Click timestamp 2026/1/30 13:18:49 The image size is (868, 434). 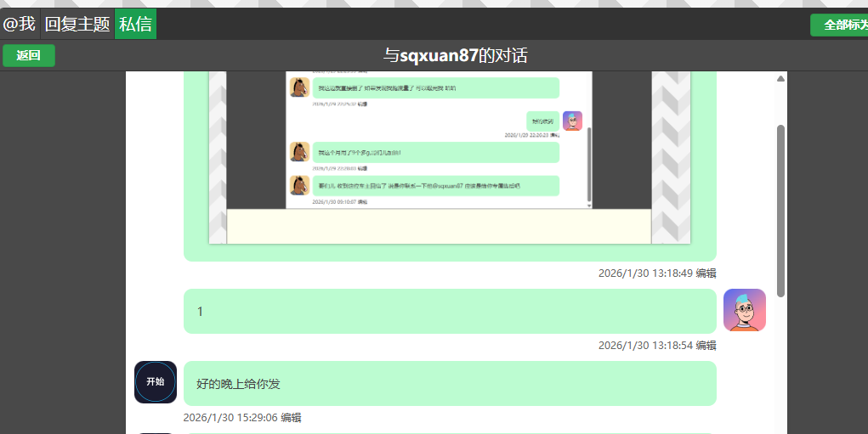click(x=645, y=273)
